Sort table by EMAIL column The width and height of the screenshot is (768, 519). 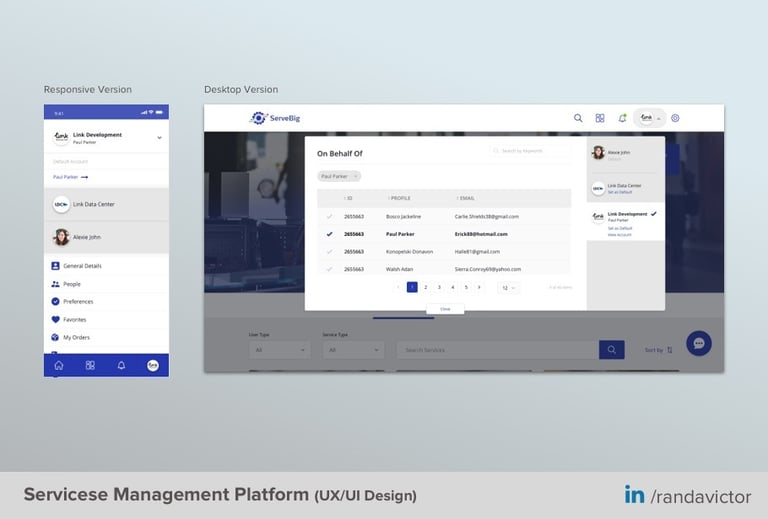[465, 198]
